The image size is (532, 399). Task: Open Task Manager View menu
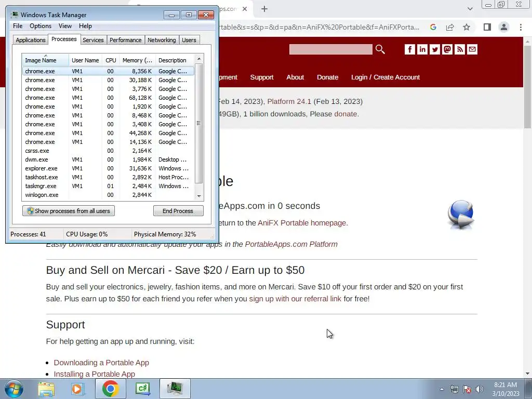(x=65, y=26)
